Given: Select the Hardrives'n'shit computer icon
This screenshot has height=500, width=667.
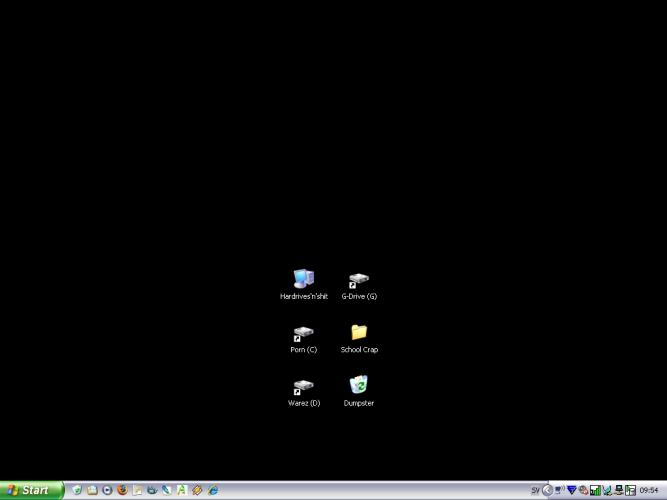Looking at the screenshot, I should (304, 284).
